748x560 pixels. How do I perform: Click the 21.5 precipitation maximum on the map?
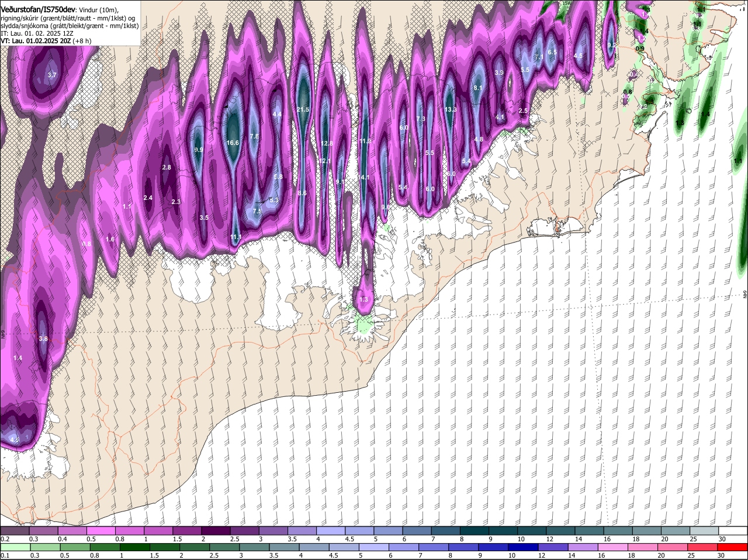303,109
